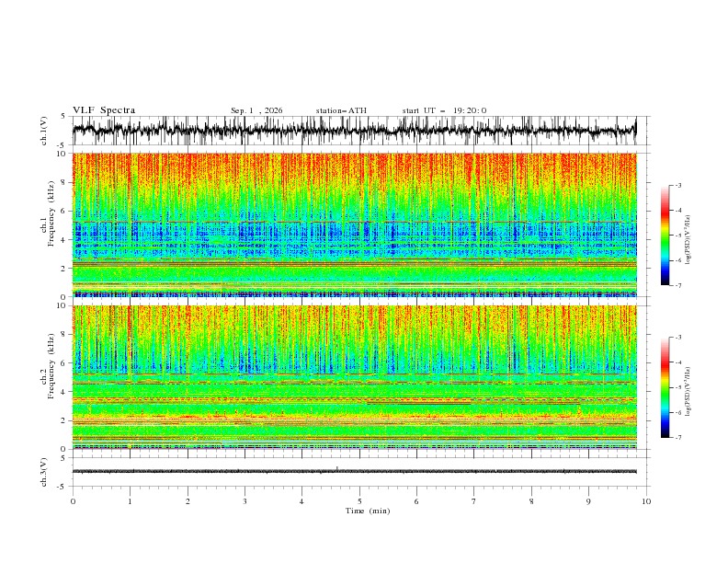This screenshot has height=563, width=728.
Task: Click the upper color bar red section
Action: click(665, 212)
